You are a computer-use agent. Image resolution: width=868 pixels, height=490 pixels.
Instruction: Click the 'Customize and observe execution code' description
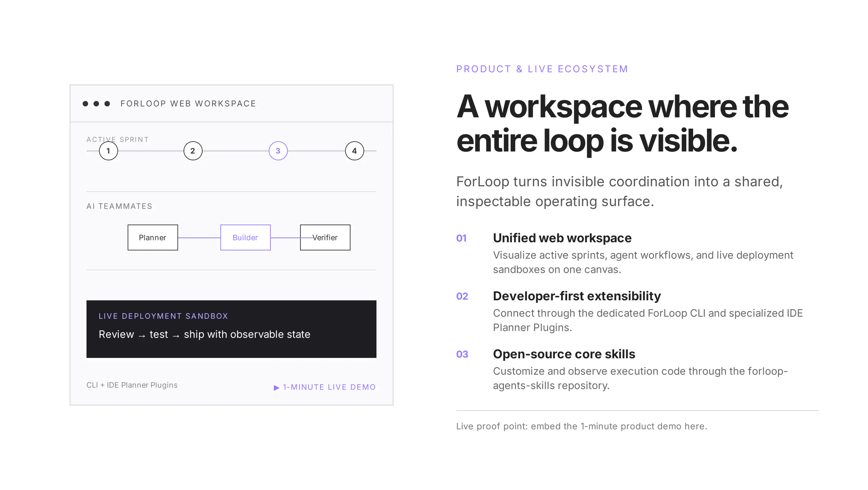click(640, 378)
